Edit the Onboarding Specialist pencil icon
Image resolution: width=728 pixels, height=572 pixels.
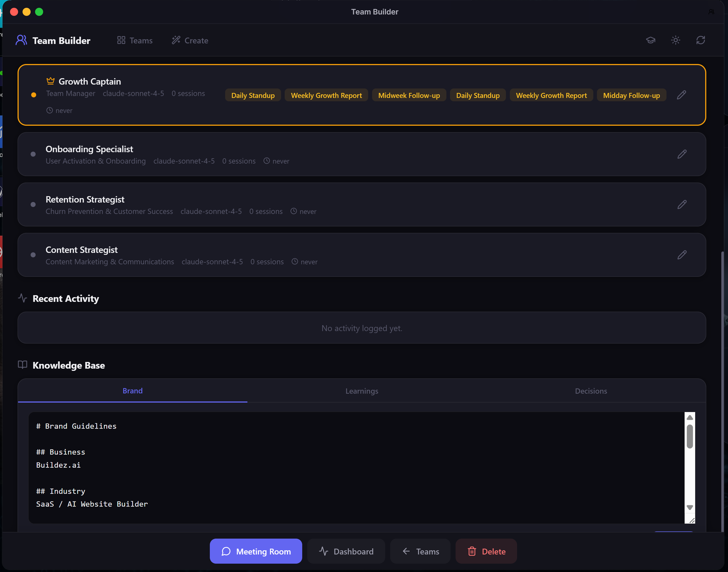click(x=682, y=154)
